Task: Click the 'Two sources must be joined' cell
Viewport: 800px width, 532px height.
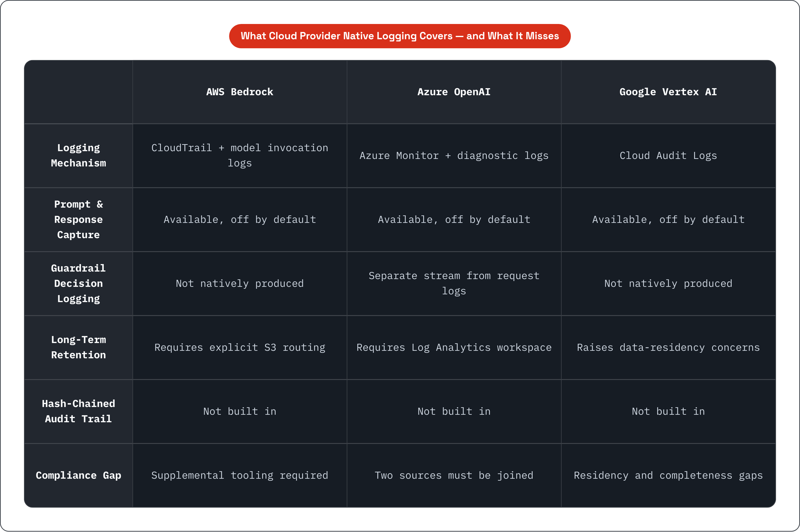Action: [454, 475]
